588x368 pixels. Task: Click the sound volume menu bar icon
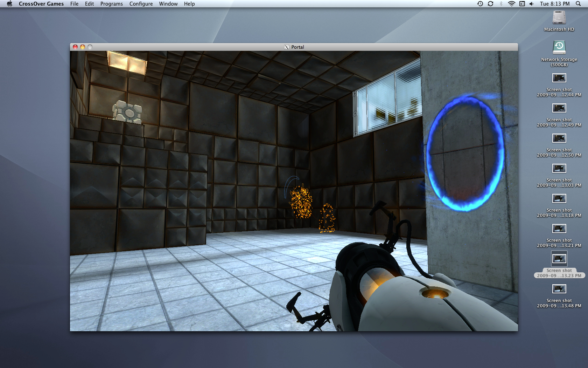531,4
